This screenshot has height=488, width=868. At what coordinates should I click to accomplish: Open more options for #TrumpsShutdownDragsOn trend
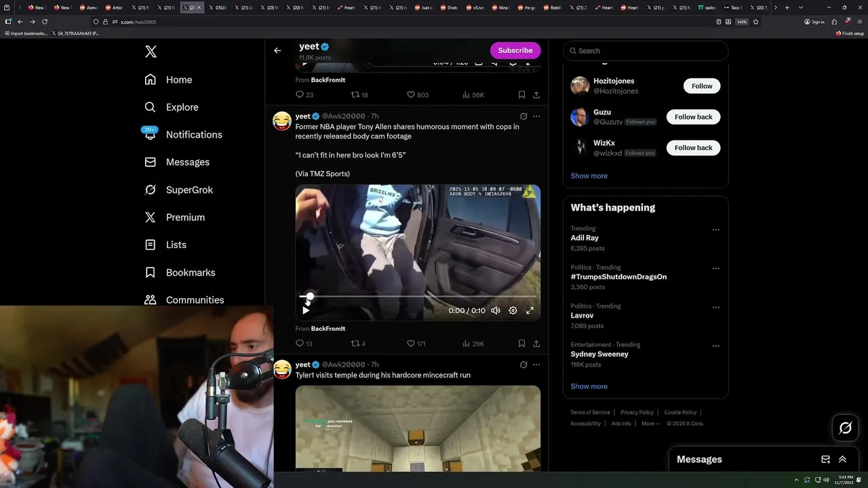click(716, 268)
